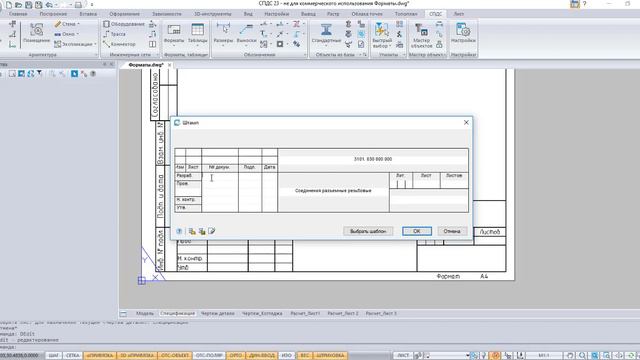Select the Размеры dimension tool
Screen dimensions: 640x360
point(223,33)
